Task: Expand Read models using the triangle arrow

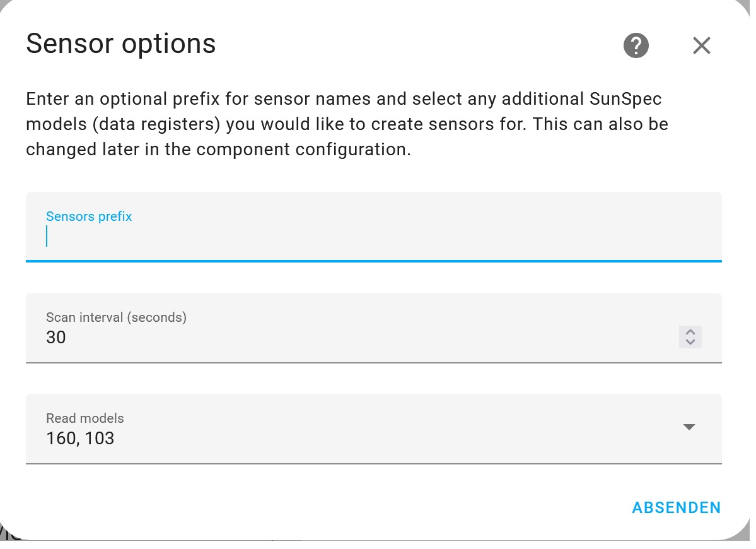Action: point(689,427)
